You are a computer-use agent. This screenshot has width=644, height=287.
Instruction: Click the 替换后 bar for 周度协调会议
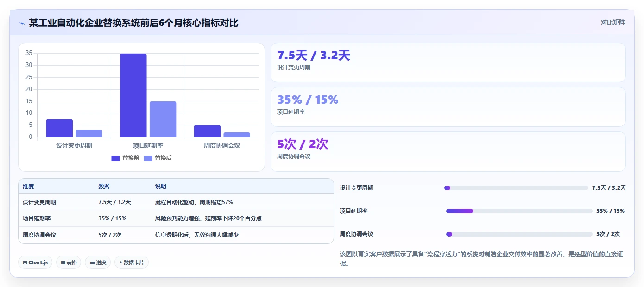[x=237, y=135]
